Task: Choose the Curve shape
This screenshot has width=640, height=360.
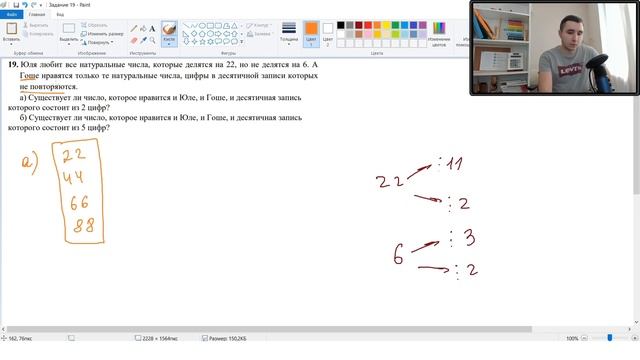Action: (x=194, y=26)
